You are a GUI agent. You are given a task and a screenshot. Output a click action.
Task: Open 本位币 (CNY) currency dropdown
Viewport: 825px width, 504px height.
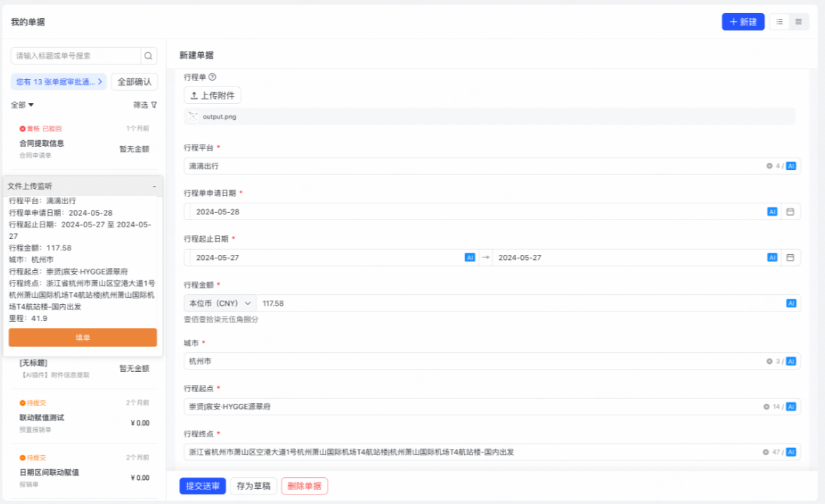click(220, 303)
